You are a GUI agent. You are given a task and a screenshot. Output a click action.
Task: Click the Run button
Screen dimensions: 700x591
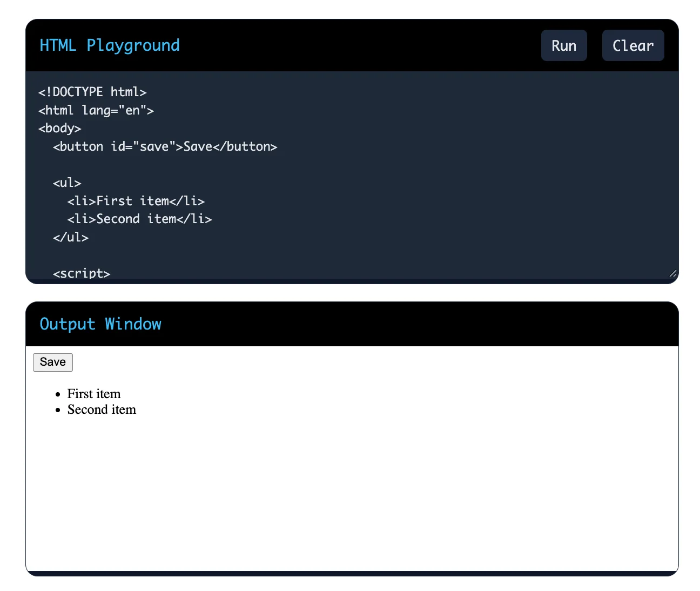[564, 45]
